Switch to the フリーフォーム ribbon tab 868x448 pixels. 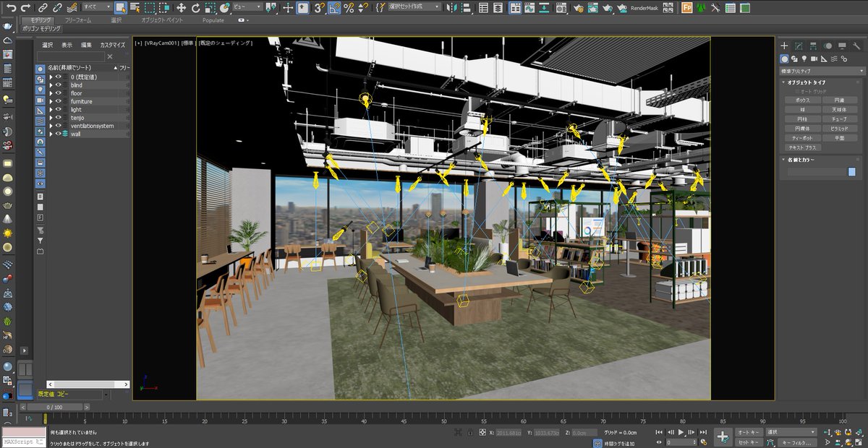pyautogui.click(x=78, y=20)
